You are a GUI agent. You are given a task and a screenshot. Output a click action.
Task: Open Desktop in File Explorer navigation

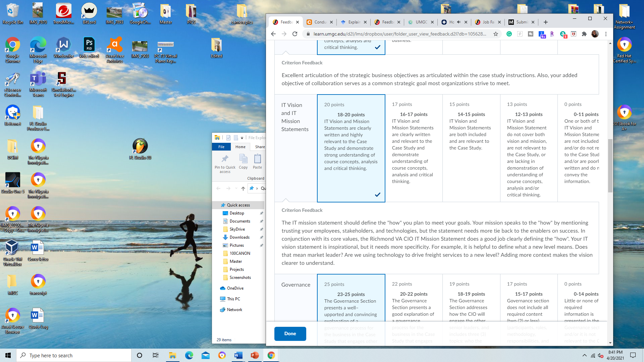pos(237,213)
